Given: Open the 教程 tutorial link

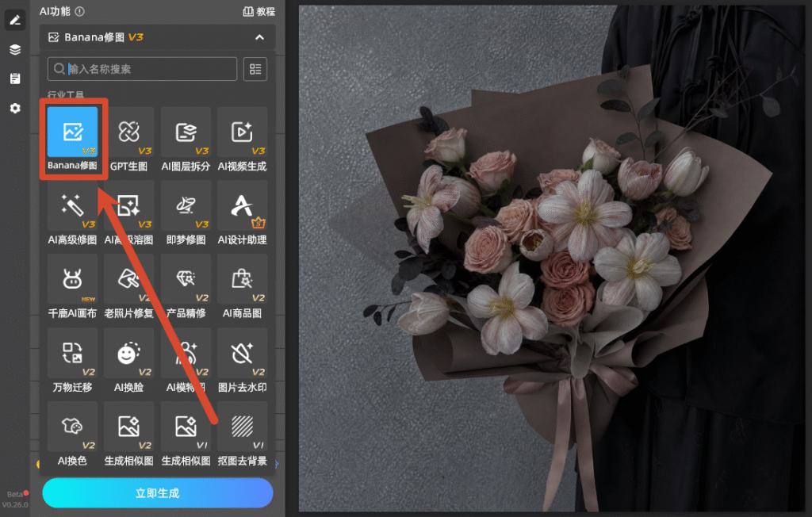Looking at the screenshot, I should [259, 11].
